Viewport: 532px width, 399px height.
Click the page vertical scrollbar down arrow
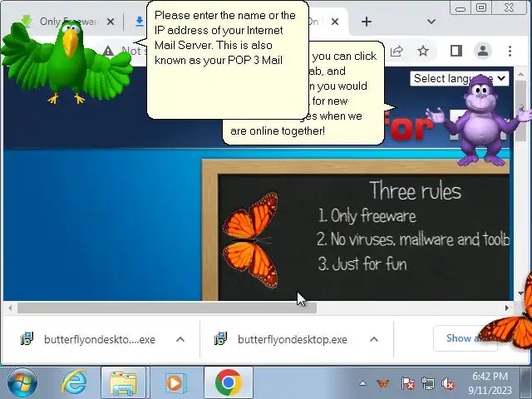[520, 293]
